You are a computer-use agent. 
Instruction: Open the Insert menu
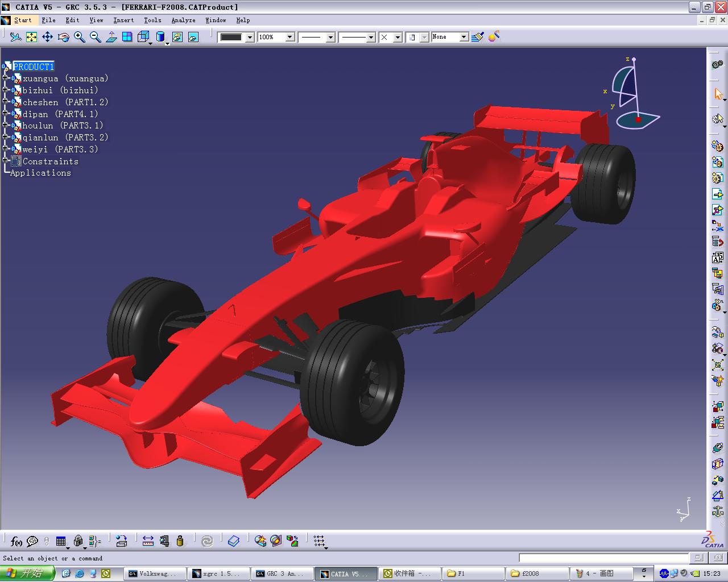(123, 20)
